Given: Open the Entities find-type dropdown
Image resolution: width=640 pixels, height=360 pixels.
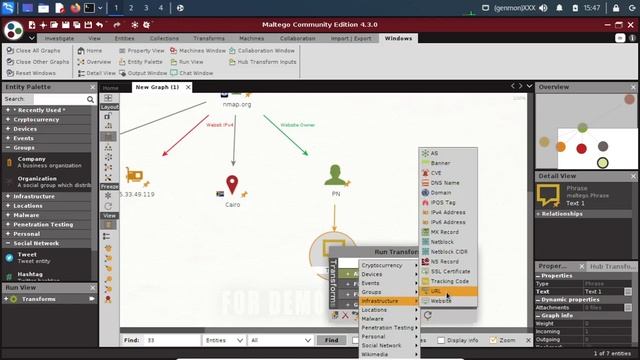Looking at the screenshot, I should click(224, 340).
